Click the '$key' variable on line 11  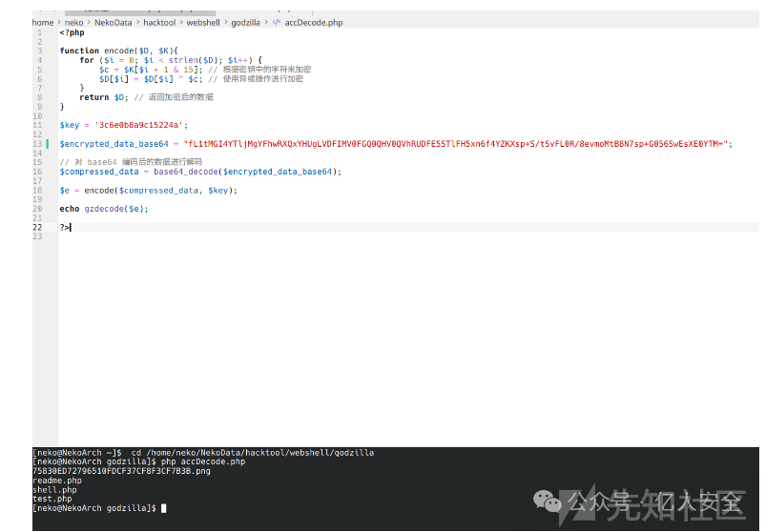click(x=70, y=125)
